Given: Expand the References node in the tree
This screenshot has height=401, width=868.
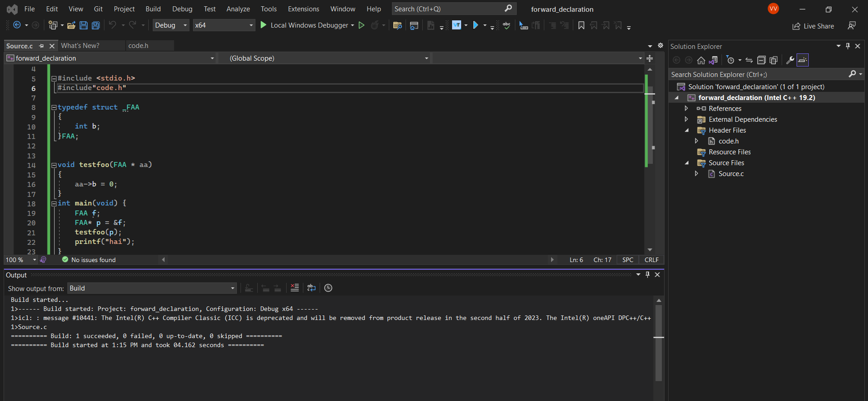Looking at the screenshot, I should (686, 109).
